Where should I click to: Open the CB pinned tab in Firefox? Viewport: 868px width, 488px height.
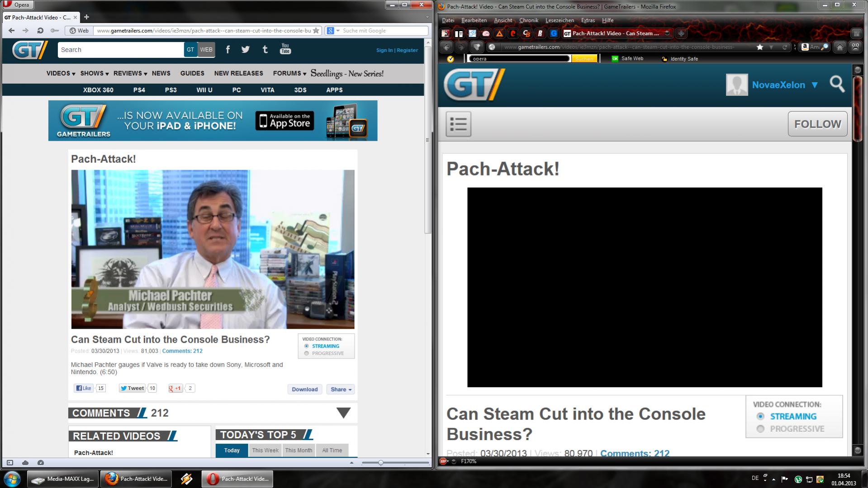click(526, 33)
